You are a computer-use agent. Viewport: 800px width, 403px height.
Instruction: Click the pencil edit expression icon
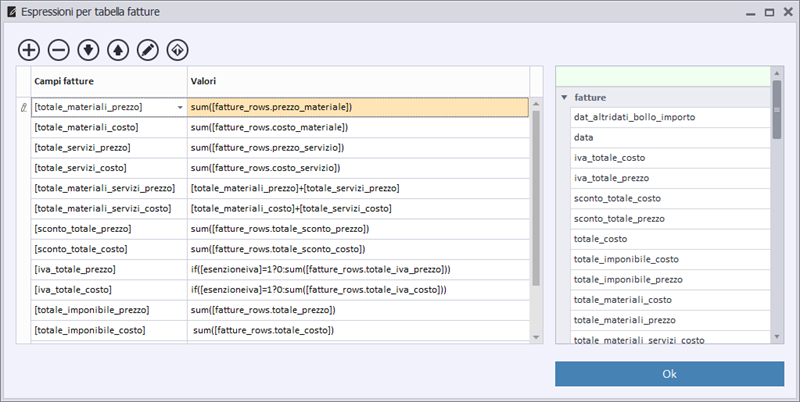coord(148,50)
